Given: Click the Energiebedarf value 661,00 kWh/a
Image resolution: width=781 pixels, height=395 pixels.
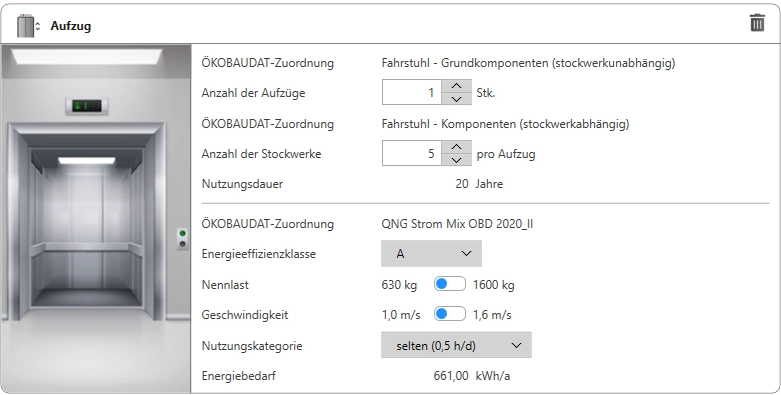Looking at the screenshot, I should 472,376.
